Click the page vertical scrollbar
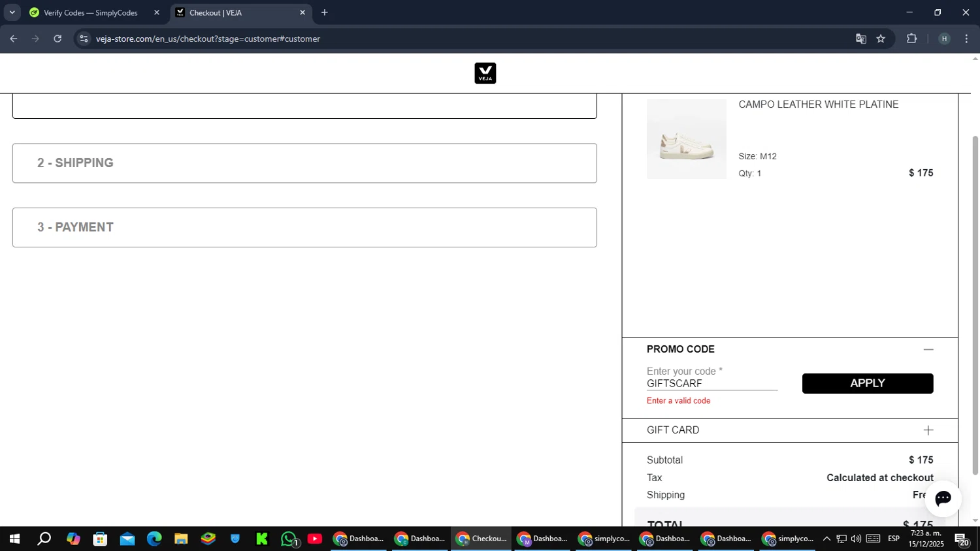 [x=975, y=304]
